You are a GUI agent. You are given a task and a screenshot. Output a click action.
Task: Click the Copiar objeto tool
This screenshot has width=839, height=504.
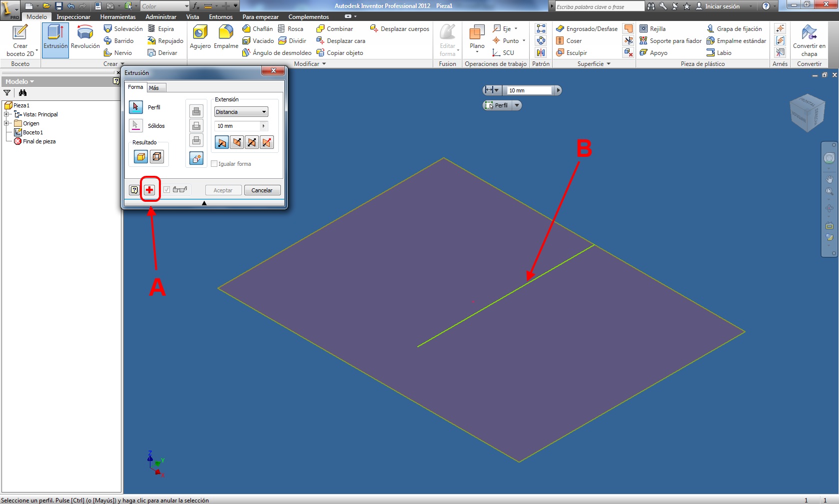339,53
